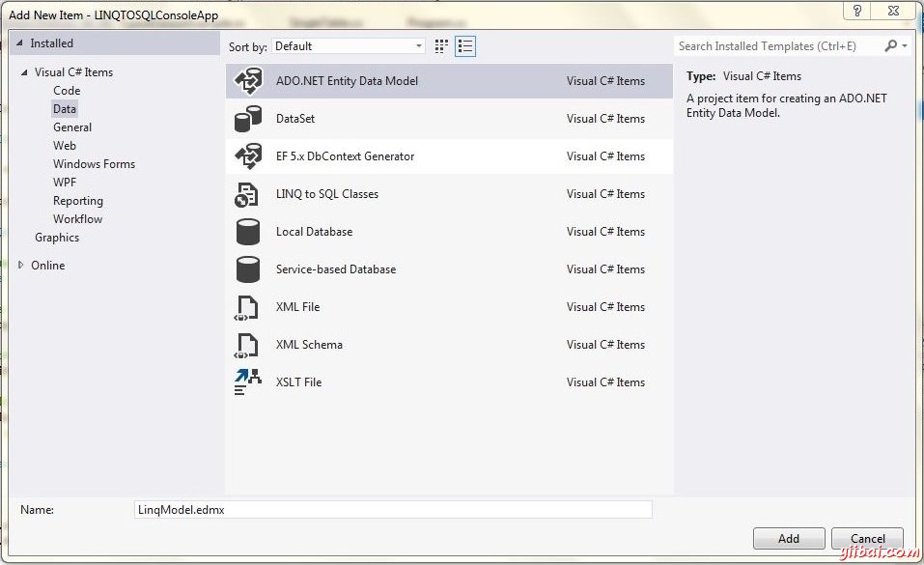Click the EF 5.x DbContext Generator icon
The image size is (924, 565).
(248, 156)
